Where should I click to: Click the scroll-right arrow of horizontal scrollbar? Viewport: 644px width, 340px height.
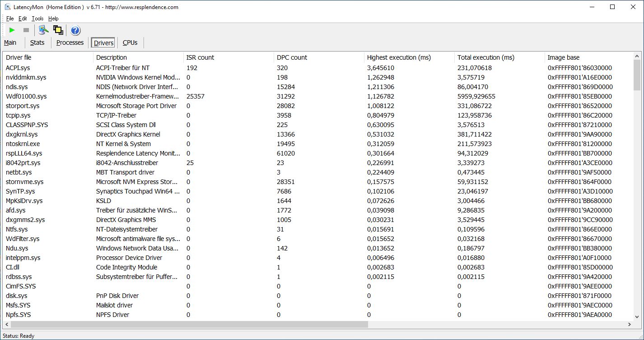pyautogui.click(x=629, y=324)
